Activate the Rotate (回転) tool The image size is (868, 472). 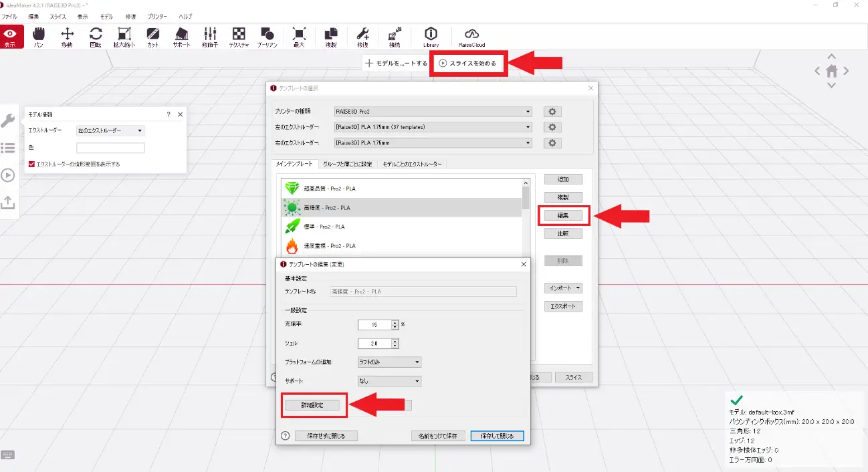pos(96,37)
